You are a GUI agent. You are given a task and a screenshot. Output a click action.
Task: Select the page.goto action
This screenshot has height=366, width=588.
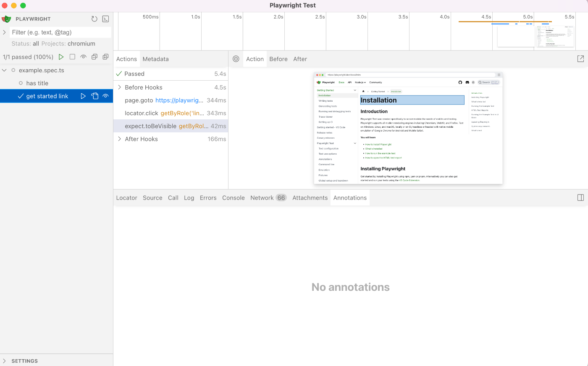click(x=171, y=100)
